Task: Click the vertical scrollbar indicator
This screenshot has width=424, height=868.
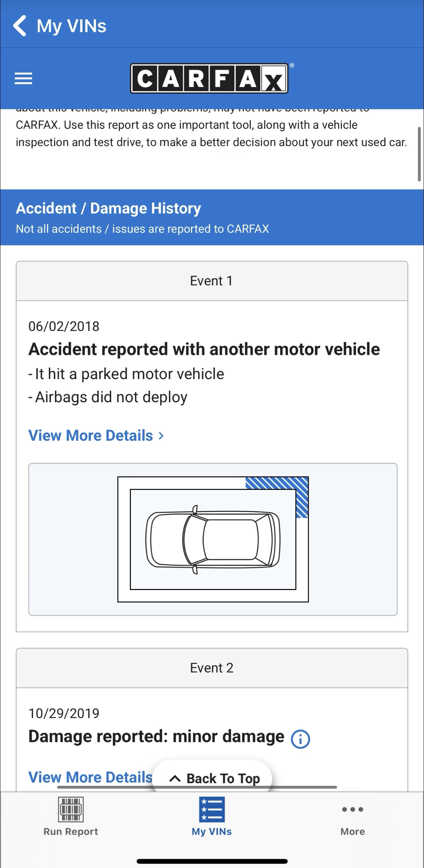Action: pos(419,154)
